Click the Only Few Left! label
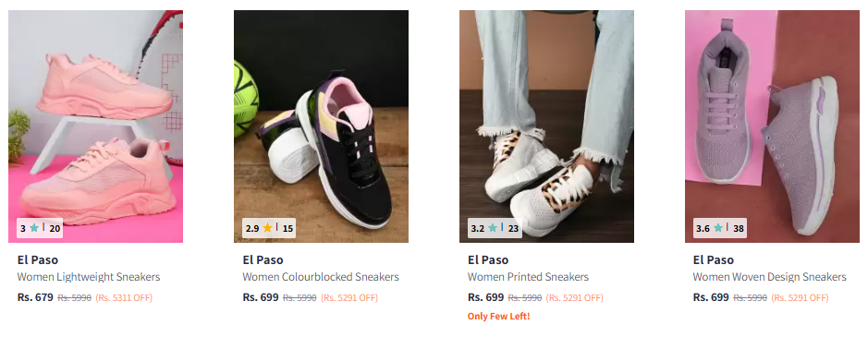868x337 pixels. point(499,317)
